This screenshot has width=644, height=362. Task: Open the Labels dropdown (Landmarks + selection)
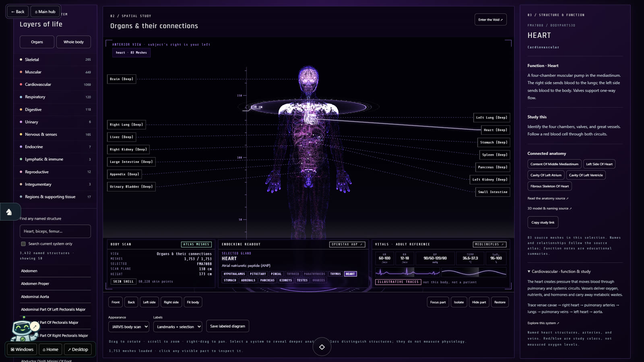click(x=178, y=327)
